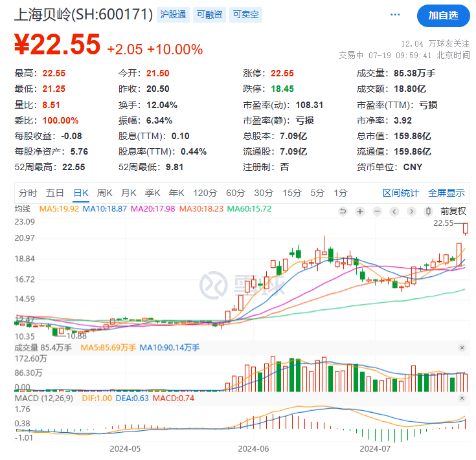Open the 前复权 adjustment dropdown
Image resolution: width=476 pixels, height=460 pixels.
coord(453,211)
